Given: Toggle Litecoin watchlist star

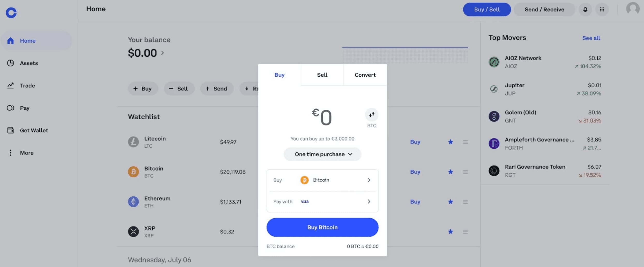Looking at the screenshot, I should tap(451, 142).
